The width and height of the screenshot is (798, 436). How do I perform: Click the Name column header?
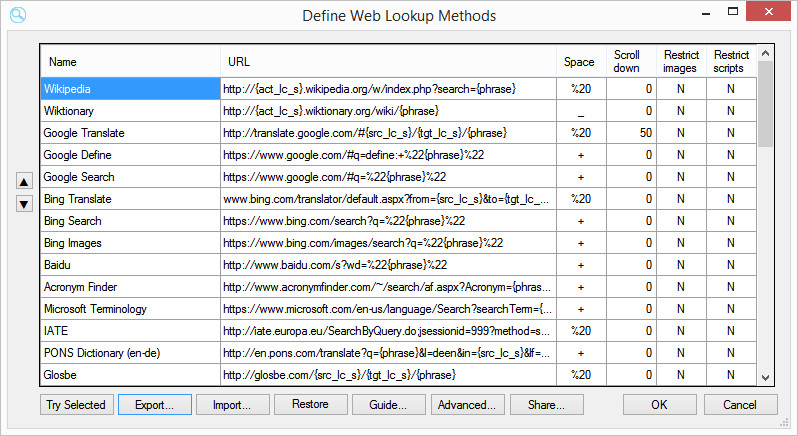click(130, 61)
